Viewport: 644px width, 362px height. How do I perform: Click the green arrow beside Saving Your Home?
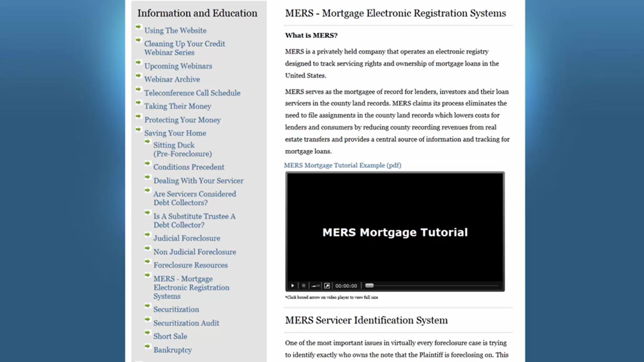138,129
